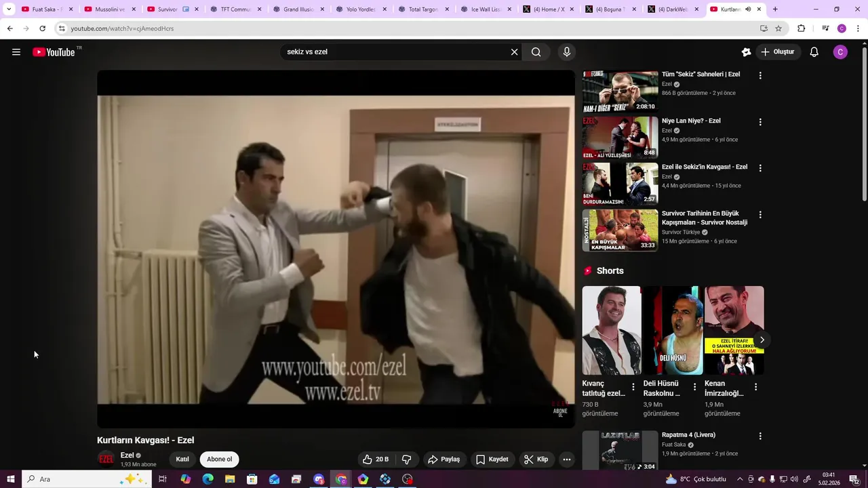Open a new browser tab
The image size is (868, 488).
pos(775,9)
